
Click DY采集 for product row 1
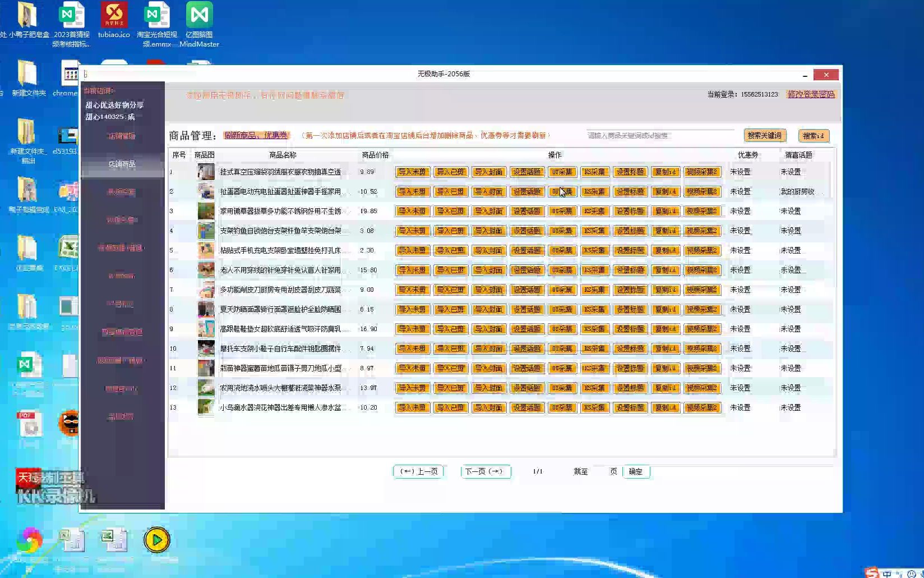click(562, 172)
